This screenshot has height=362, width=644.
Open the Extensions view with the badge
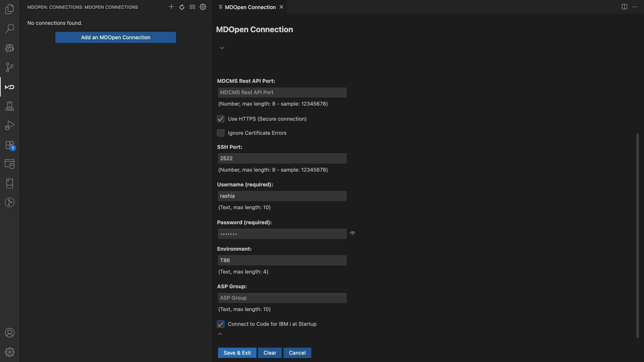tap(9, 145)
